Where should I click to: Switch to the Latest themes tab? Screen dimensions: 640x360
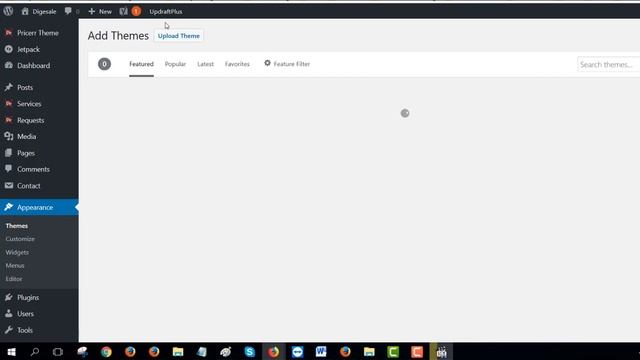[x=205, y=64]
